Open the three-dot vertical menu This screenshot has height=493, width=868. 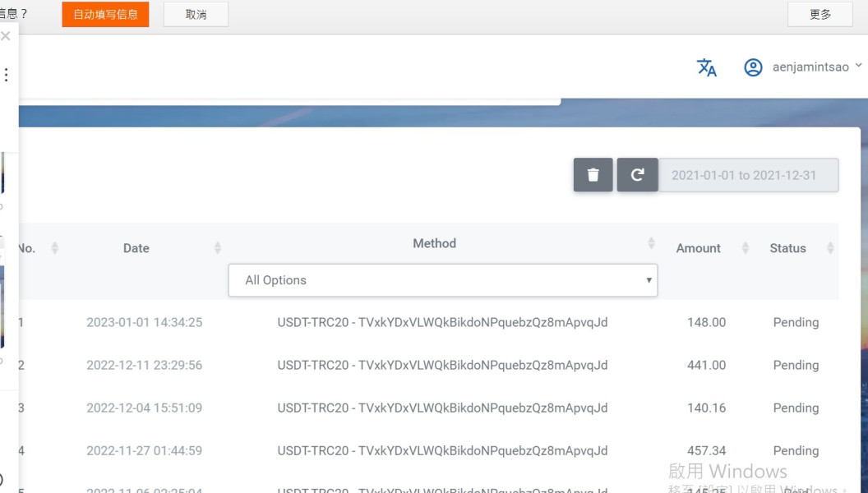click(x=6, y=75)
